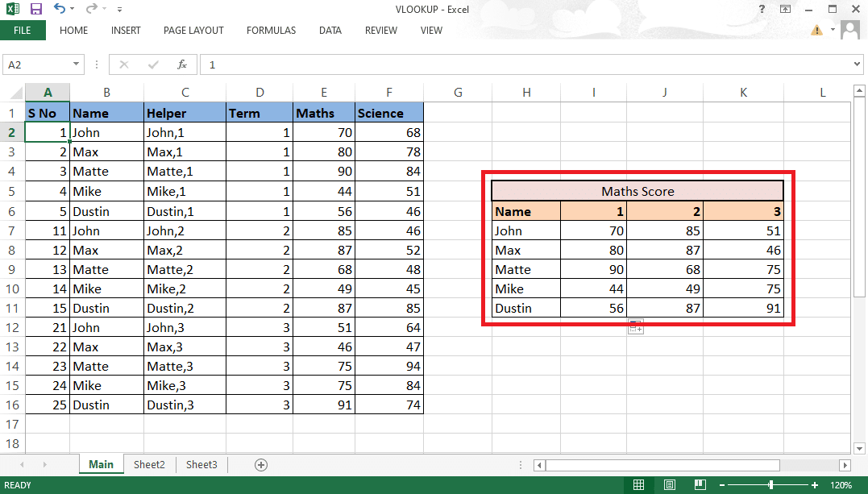Switch to the Main sheet tab
This screenshot has height=494, width=868.
(102, 465)
